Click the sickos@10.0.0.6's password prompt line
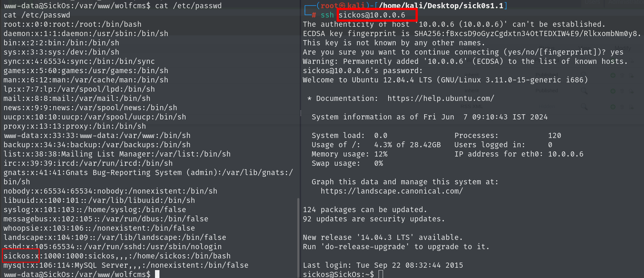 pos(363,71)
